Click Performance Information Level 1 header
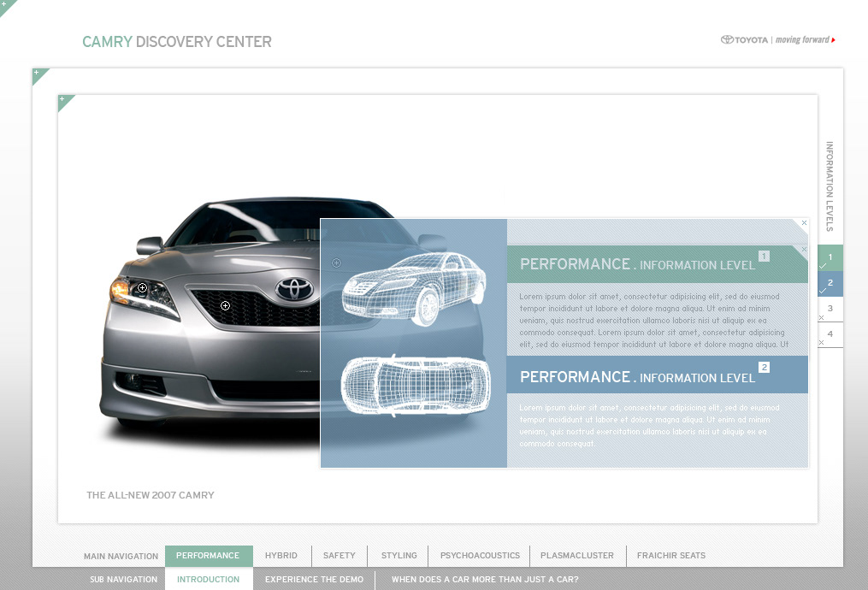Viewport: 868px width, 590px height. (x=657, y=264)
